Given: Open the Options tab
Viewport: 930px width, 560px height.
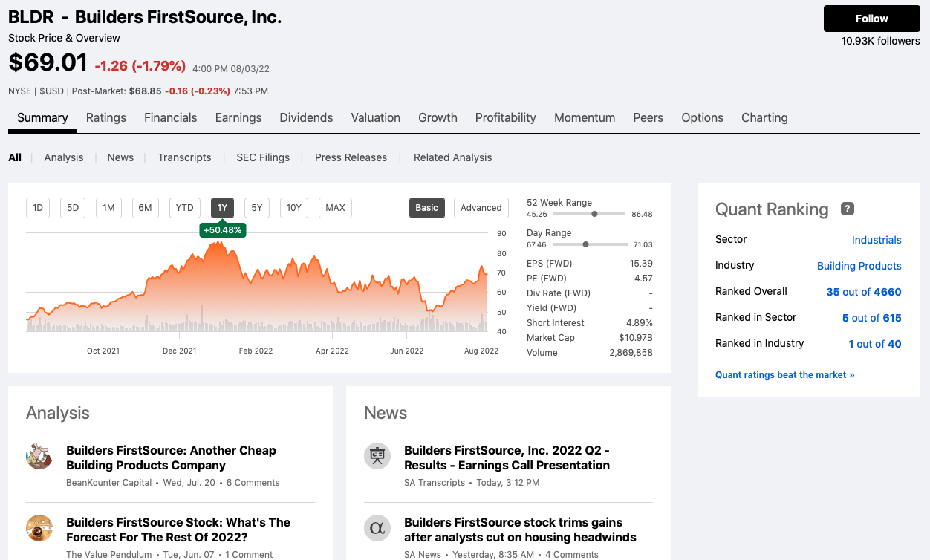Looking at the screenshot, I should click(x=703, y=117).
